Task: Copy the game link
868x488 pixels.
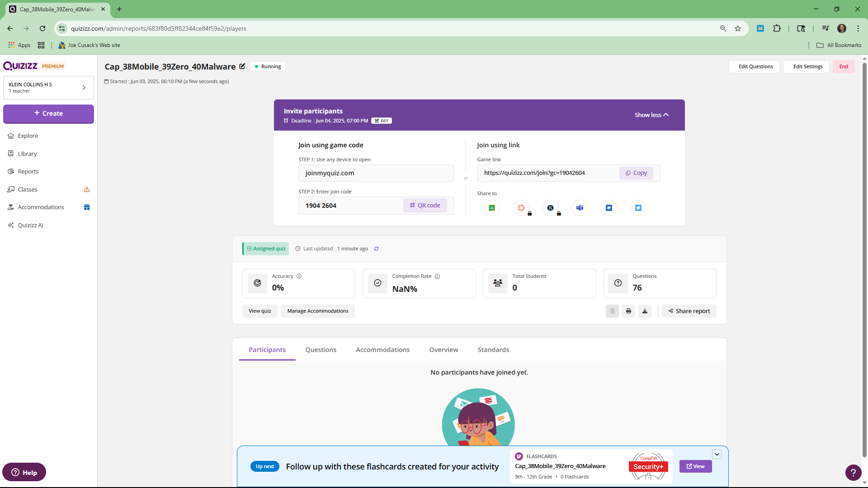Action: pos(636,173)
